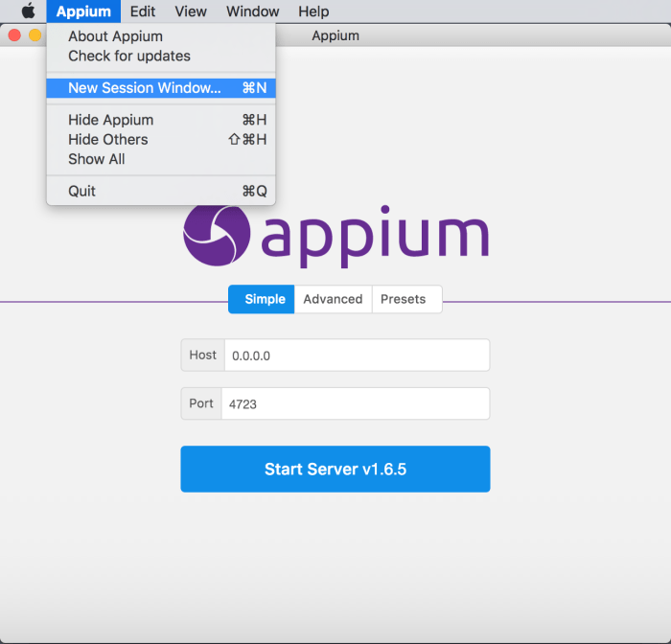Open the Edit menu
This screenshot has height=644, width=671.
[143, 11]
